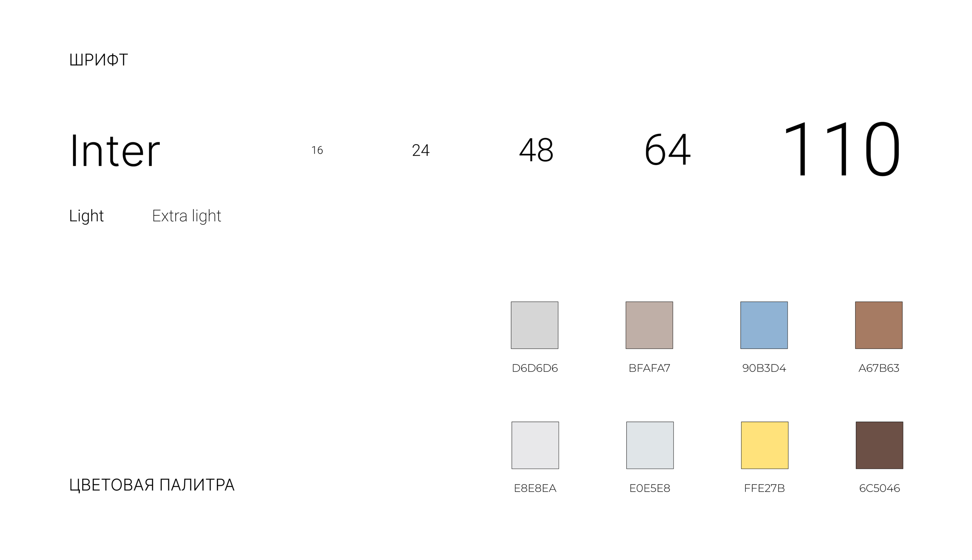Pick the FFE27B yellow swatch
This screenshot has height=560, width=972.
(x=764, y=445)
